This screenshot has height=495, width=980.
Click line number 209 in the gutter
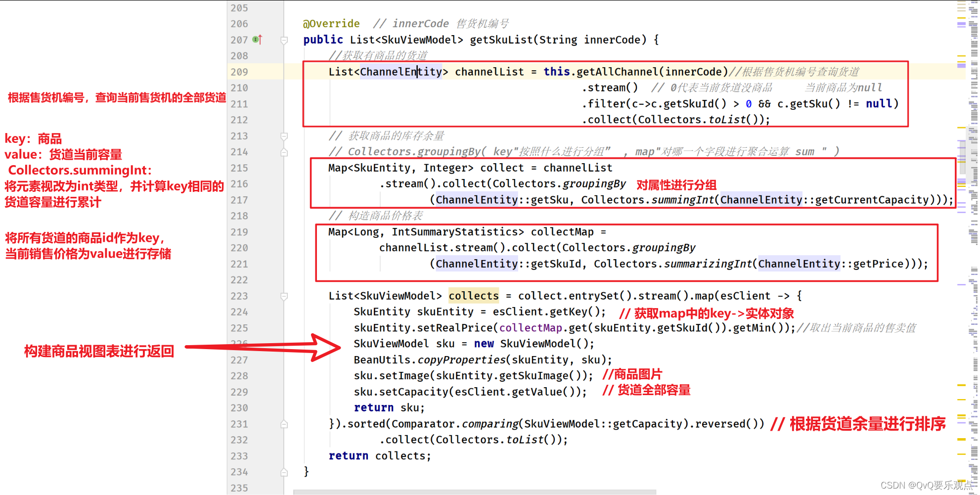click(239, 72)
